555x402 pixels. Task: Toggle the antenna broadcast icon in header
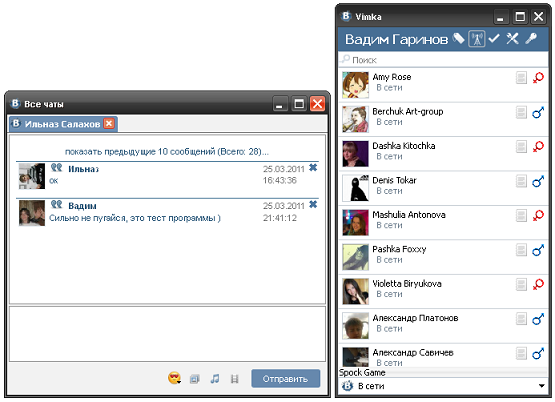coord(476,39)
